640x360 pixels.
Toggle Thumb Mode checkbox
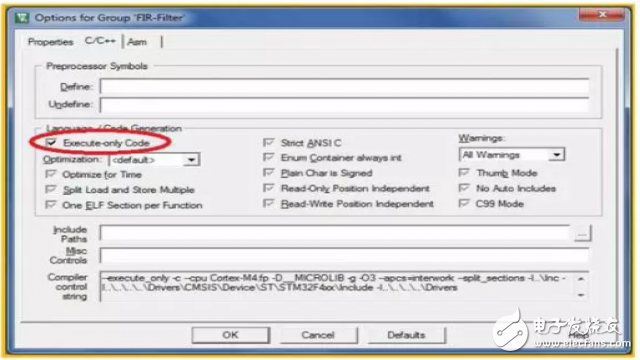point(464,173)
